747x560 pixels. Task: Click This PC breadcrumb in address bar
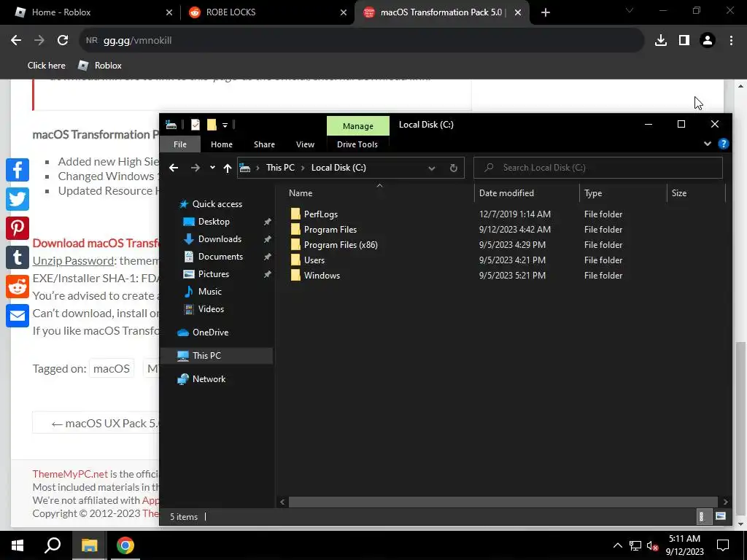point(280,168)
